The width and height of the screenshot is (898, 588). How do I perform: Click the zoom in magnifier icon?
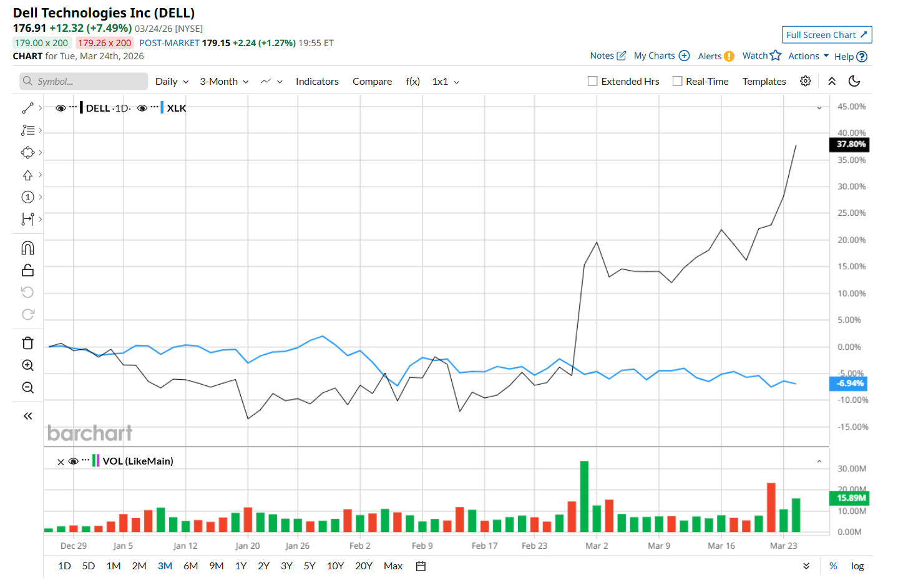(x=27, y=365)
